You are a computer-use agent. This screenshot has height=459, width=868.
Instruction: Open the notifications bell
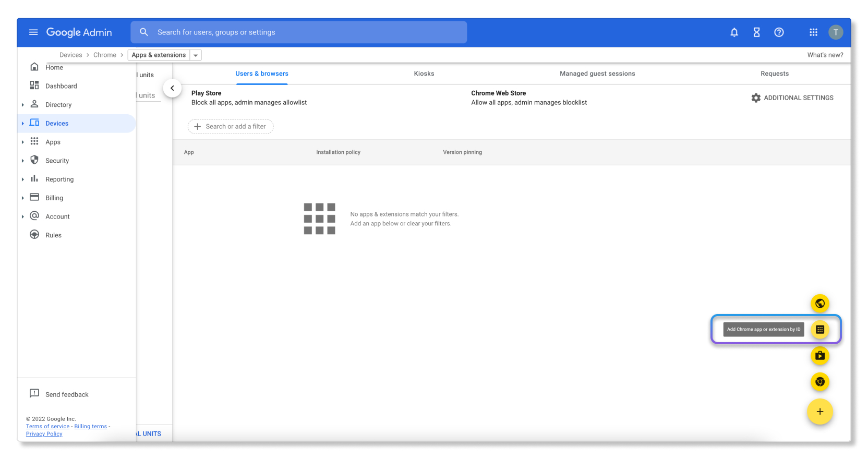click(734, 32)
